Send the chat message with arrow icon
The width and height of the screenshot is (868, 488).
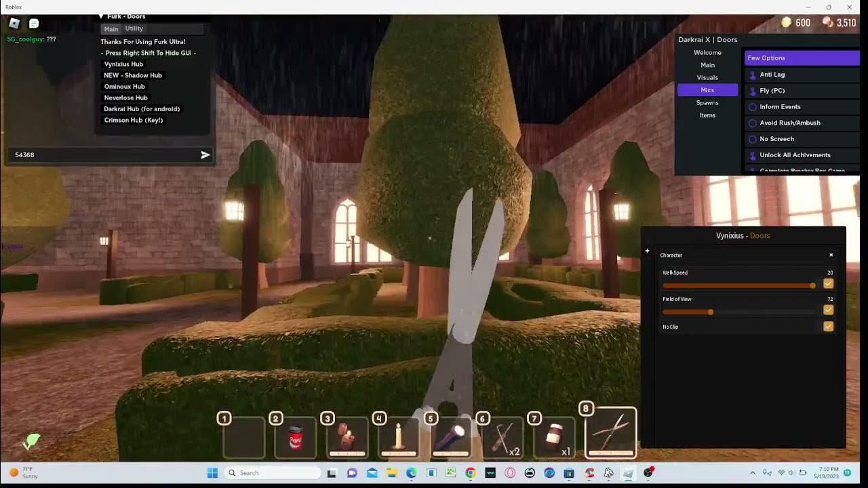pos(205,155)
